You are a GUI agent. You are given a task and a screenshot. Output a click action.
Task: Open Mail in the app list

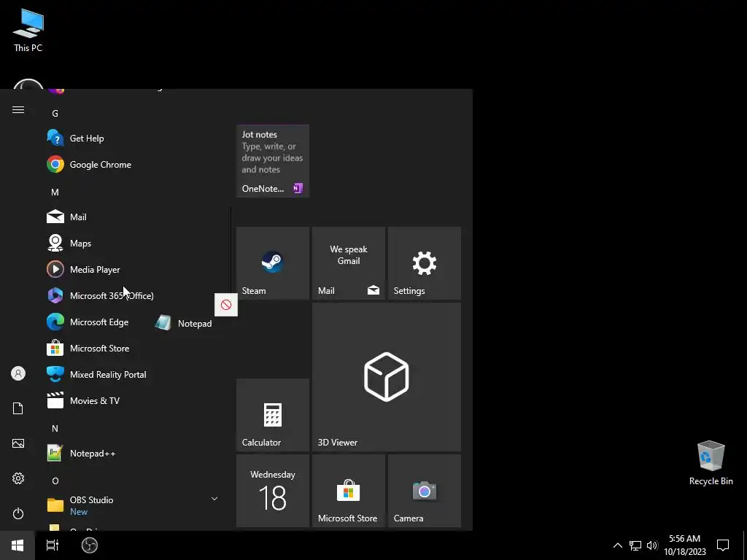[133, 217]
